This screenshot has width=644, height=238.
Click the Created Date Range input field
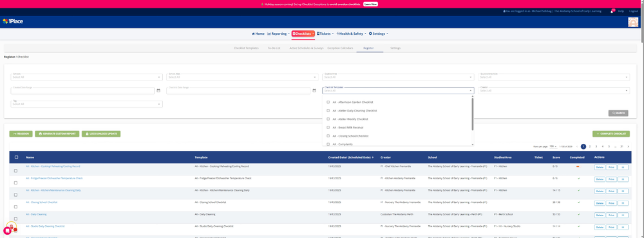[83, 90]
